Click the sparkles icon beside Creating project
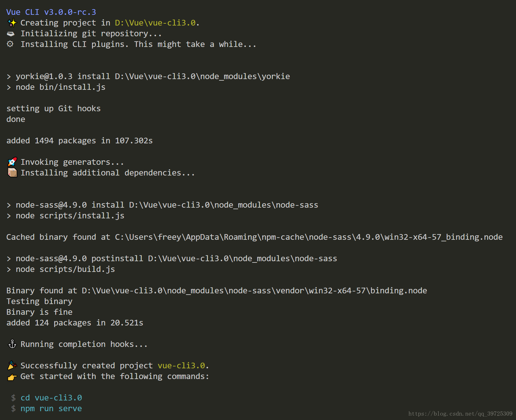 point(12,23)
